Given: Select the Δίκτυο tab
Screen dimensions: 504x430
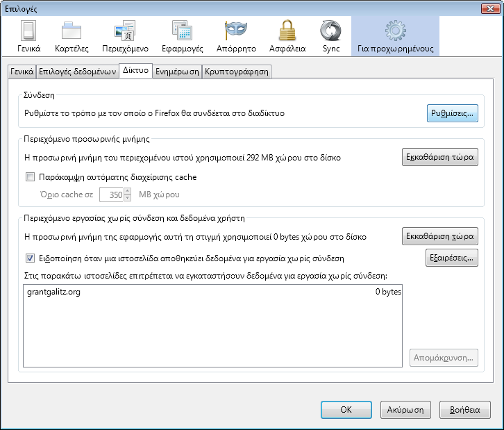Looking at the screenshot, I should pos(135,70).
